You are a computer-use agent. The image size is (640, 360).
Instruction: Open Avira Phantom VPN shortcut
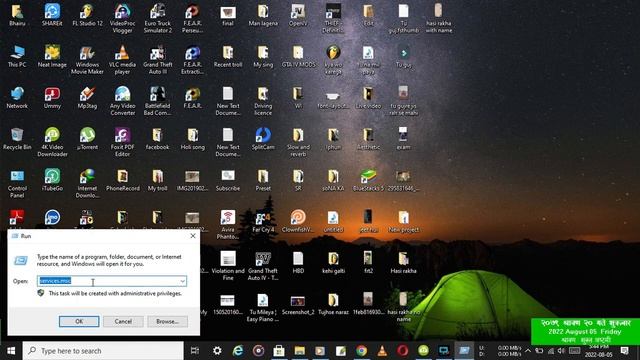click(x=228, y=224)
